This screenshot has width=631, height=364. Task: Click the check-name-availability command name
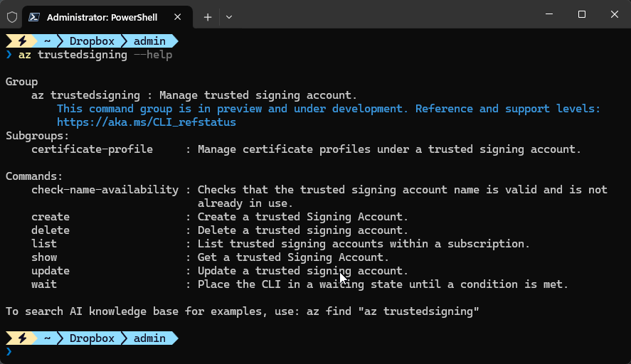pyautogui.click(x=105, y=190)
